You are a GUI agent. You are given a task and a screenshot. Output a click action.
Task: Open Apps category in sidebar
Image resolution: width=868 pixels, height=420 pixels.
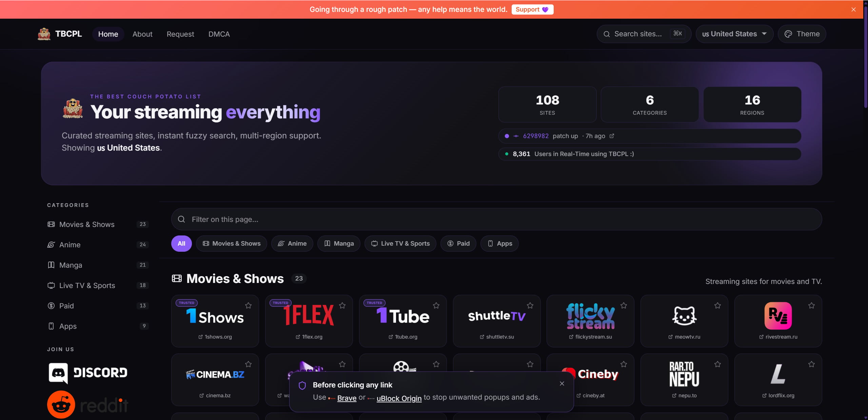click(x=98, y=326)
